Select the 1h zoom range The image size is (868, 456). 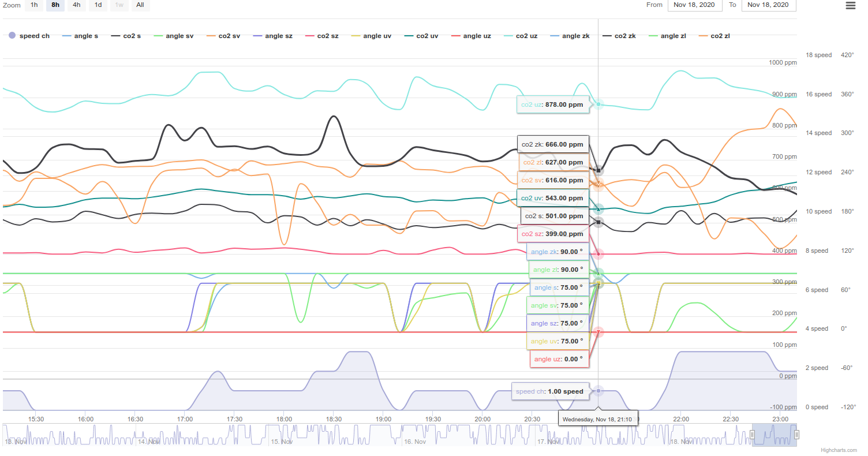(x=34, y=5)
